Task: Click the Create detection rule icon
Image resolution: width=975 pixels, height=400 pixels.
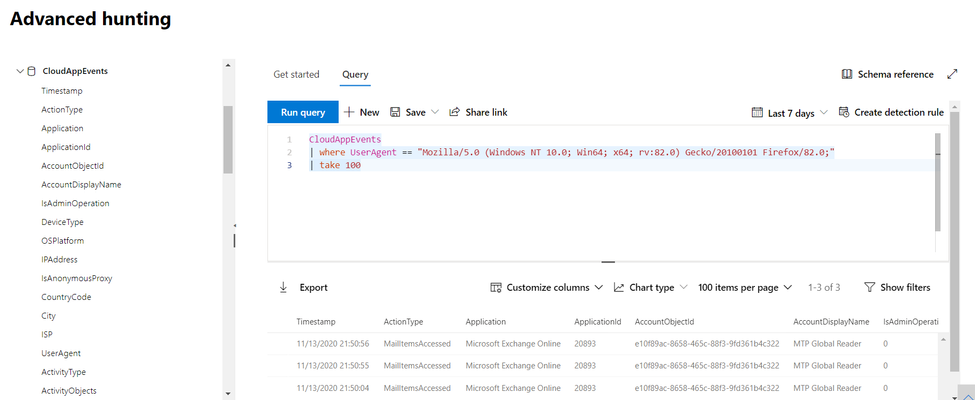Action: (x=844, y=113)
